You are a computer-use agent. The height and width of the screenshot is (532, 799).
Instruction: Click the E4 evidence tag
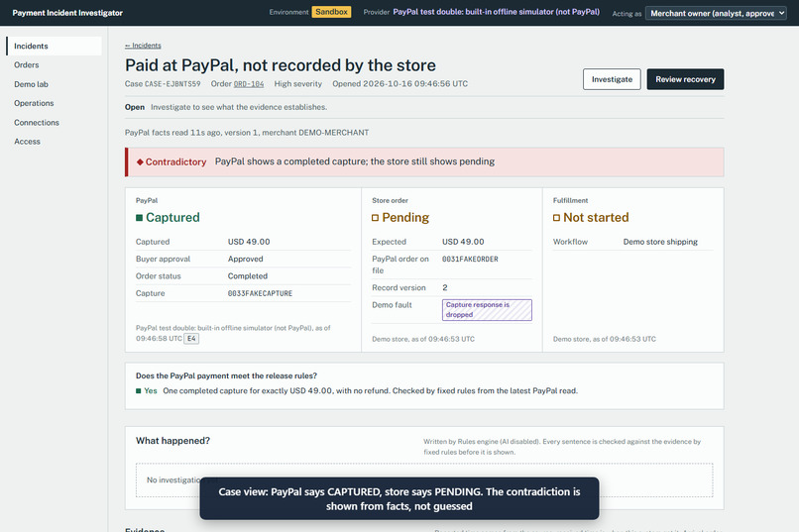pyautogui.click(x=191, y=339)
